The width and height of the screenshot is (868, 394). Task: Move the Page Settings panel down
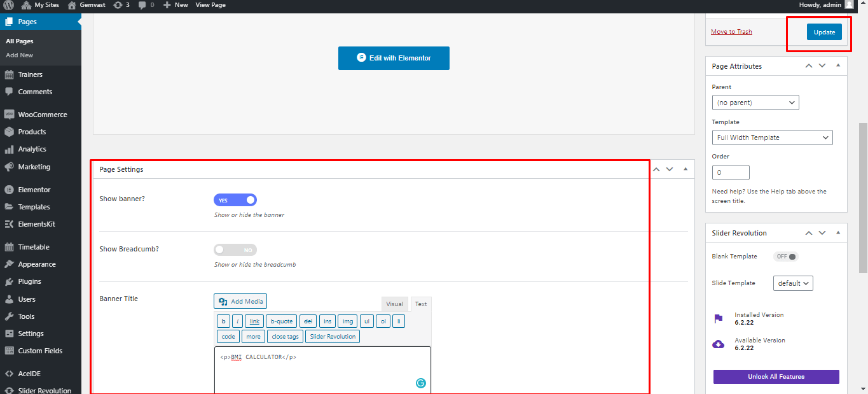(x=670, y=169)
